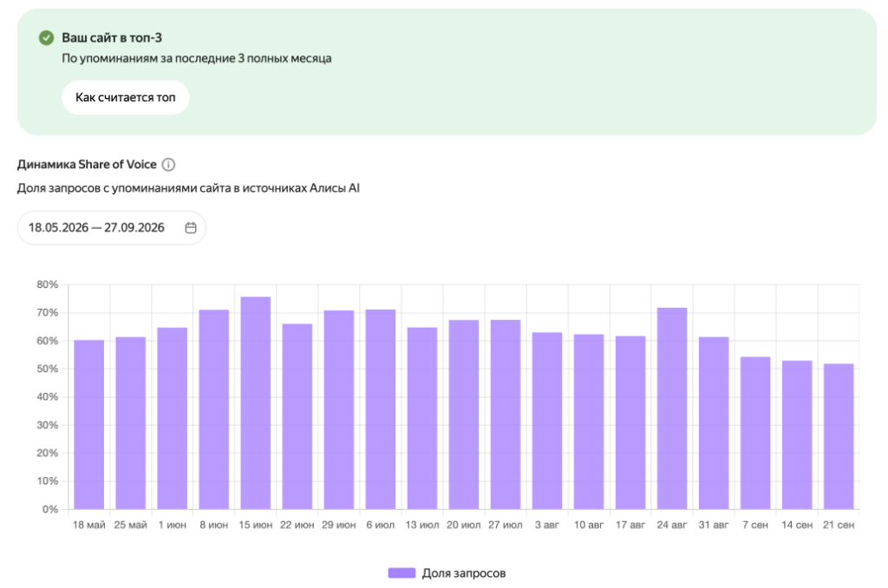The image size is (888, 588).
Task: Select the 6 июл bar
Action: (381, 409)
